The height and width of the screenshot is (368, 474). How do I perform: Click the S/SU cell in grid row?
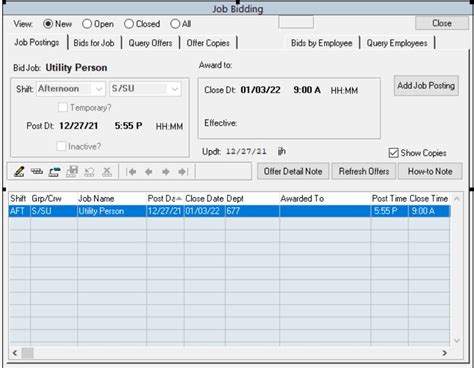[54, 211]
